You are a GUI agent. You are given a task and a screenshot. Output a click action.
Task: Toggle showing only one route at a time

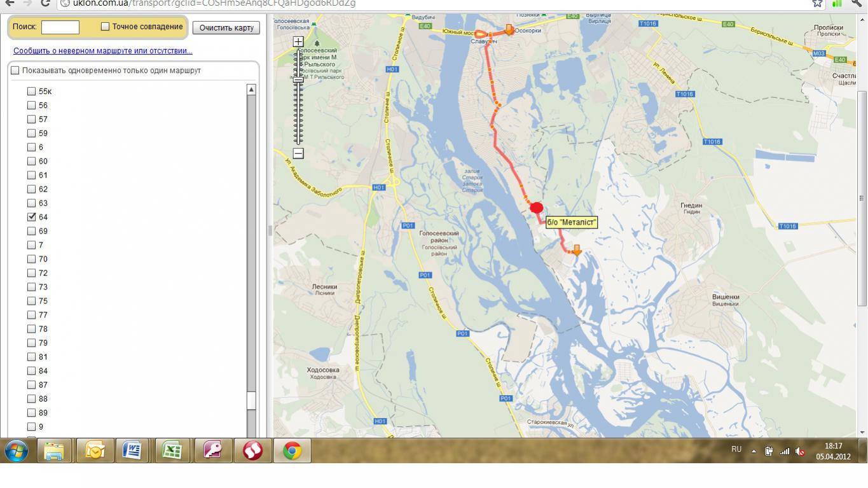tap(15, 70)
